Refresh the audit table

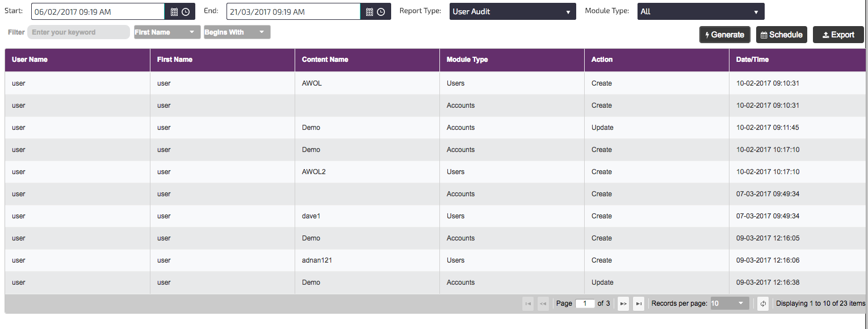pos(763,304)
